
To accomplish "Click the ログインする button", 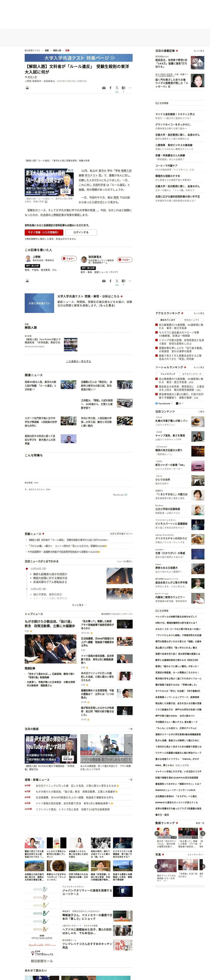I will point(81,232).
